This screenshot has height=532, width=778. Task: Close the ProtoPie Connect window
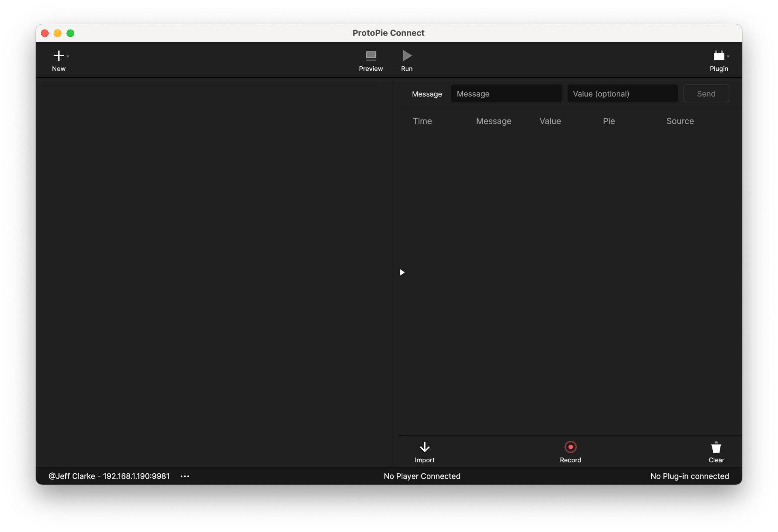coord(45,33)
